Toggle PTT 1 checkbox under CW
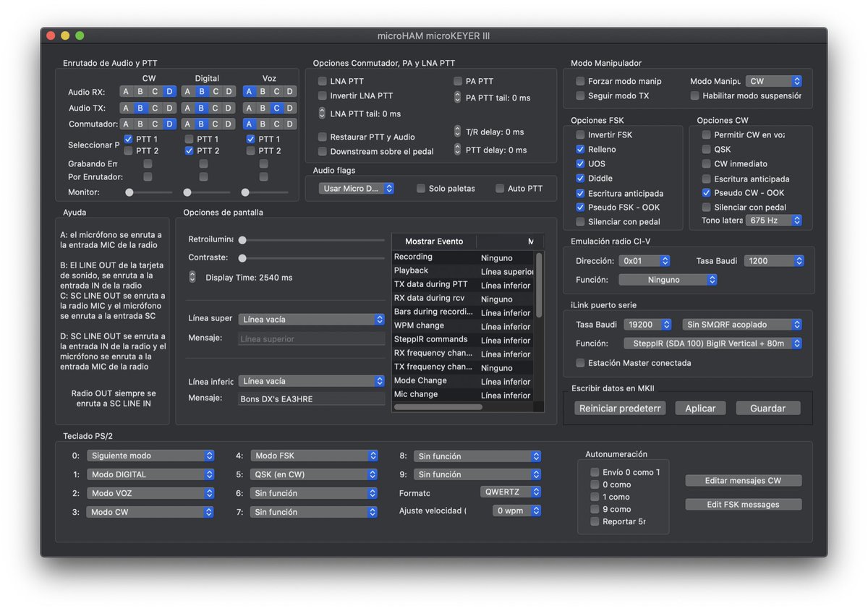Viewport: 868px width, 611px height. [128, 139]
